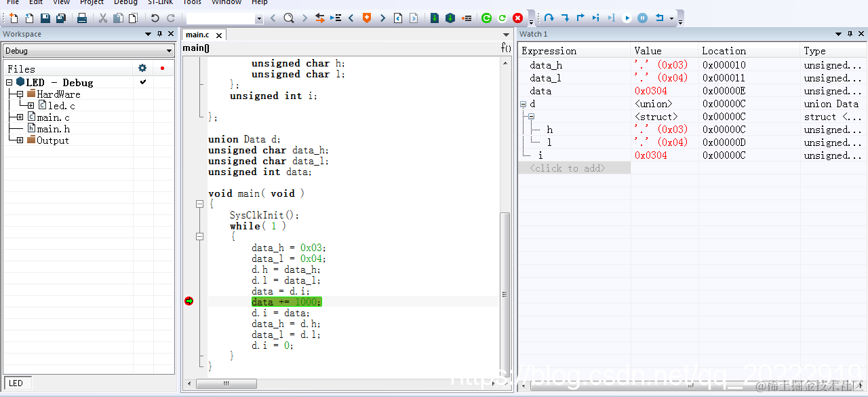Click the New Document icon

pyautogui.click(x=13, y=18)
